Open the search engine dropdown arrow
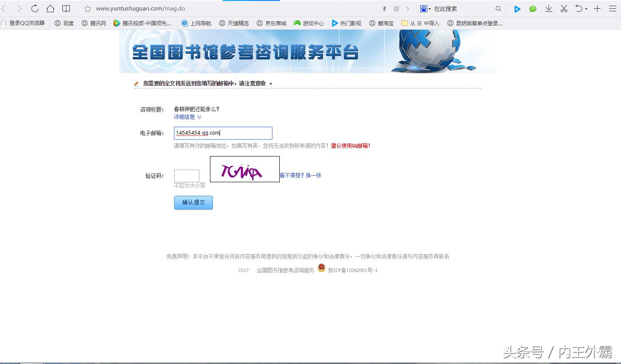The width and height of the screenshot is (621, 364). click(x=430, y=8)
